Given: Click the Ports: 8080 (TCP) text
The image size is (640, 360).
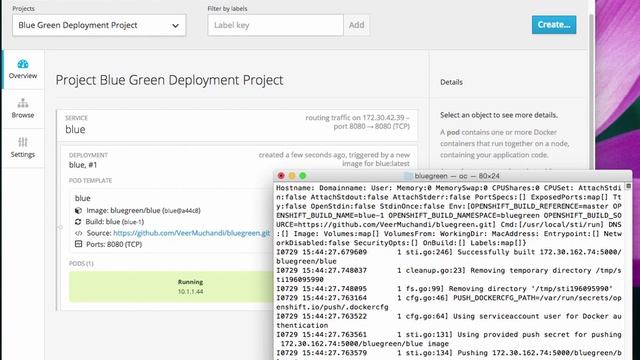Looking at the screenshot, I should click(x=114, y=244).
